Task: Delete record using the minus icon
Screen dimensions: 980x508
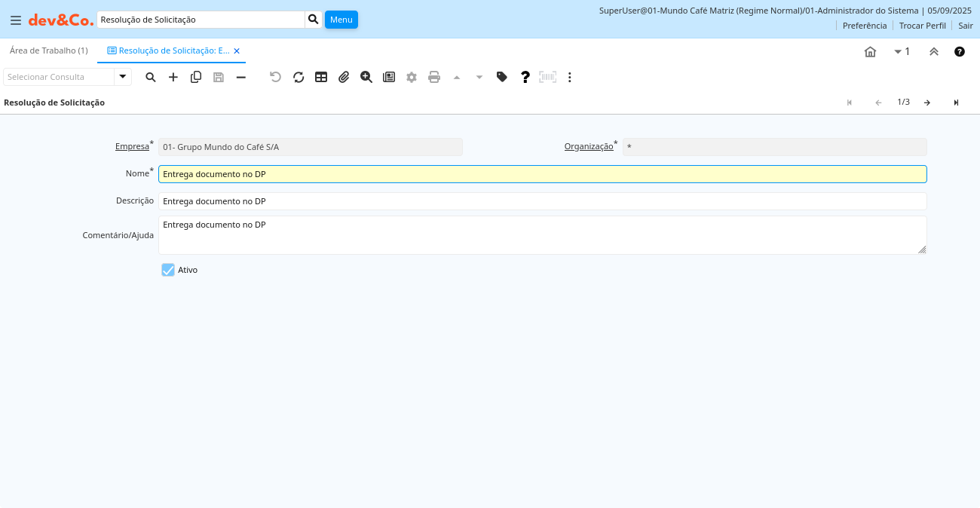Action: (241, 77)
